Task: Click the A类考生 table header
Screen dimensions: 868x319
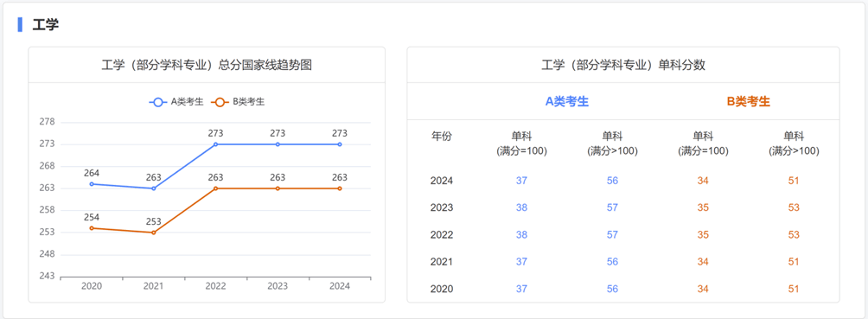Action: pyautogui.click(x=567, y=102)
